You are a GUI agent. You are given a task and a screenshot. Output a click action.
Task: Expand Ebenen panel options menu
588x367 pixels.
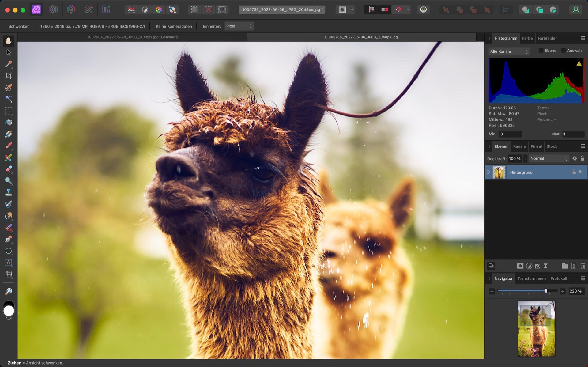tap(583, 146)
